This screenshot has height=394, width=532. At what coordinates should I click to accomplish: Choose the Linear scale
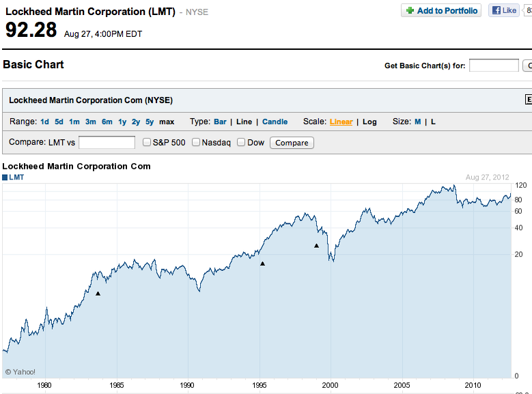tap(341, 122)
